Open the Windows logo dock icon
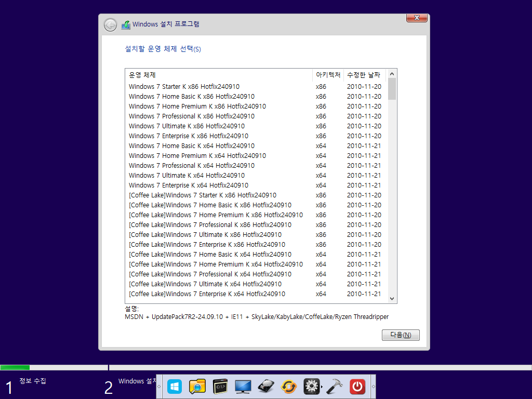The width and height of the screenshot is (532, 399). point(175,387)
